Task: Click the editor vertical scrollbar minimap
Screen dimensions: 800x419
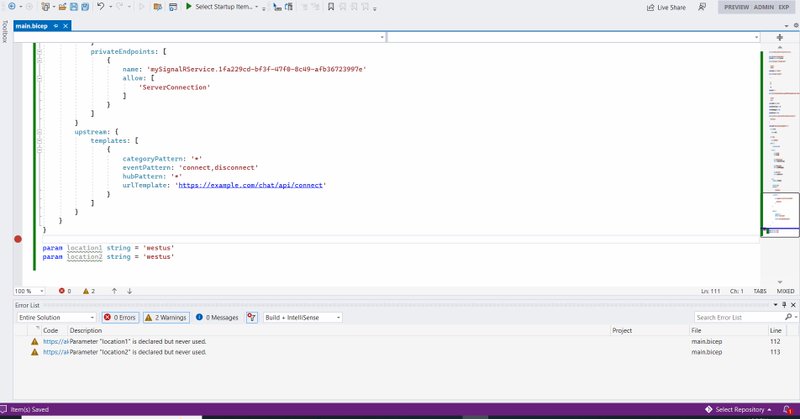Action: [x=780, y=164]
